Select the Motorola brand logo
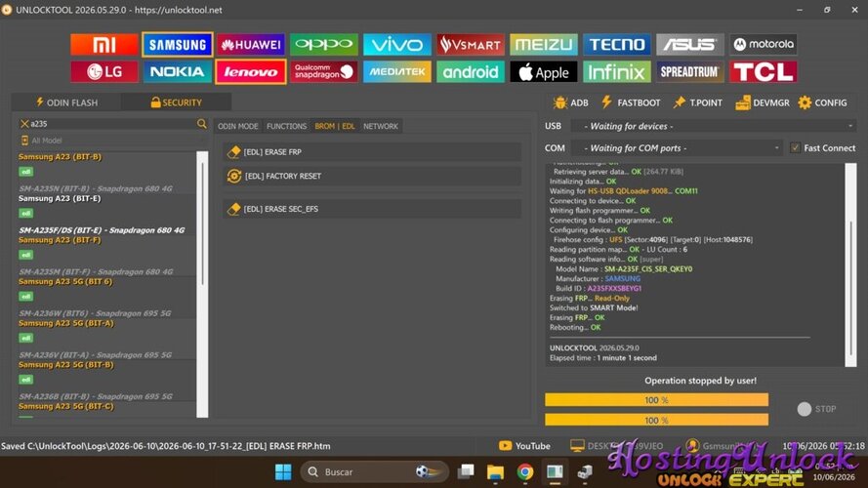Viewport: 868px width, 488px height. coord(763,45)
